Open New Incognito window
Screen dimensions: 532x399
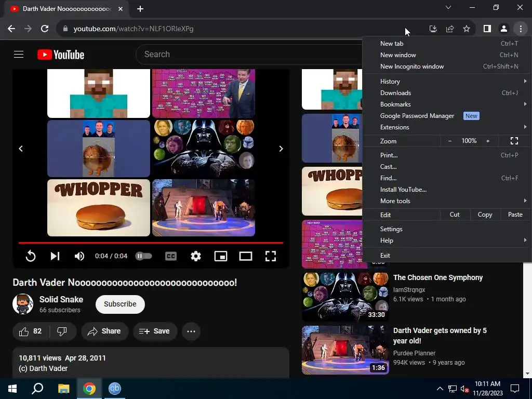pos(446,66)
